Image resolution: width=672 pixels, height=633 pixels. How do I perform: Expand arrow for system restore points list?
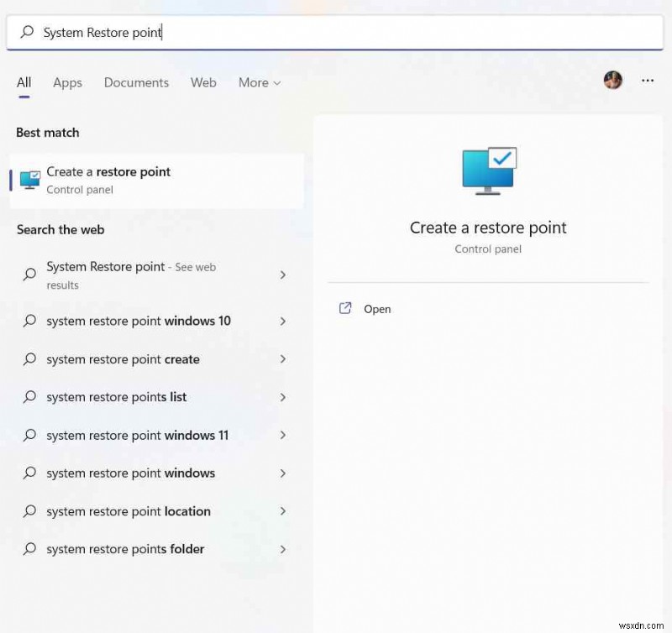283,397
